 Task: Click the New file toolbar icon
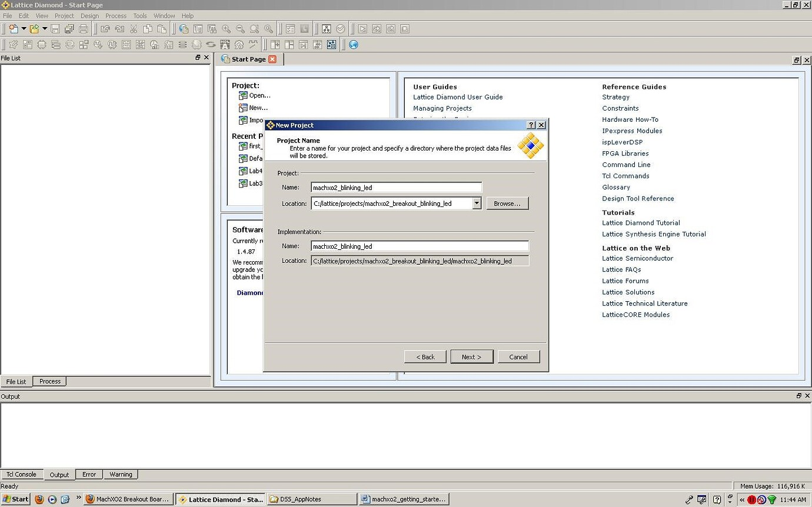[x=14, y=29]
